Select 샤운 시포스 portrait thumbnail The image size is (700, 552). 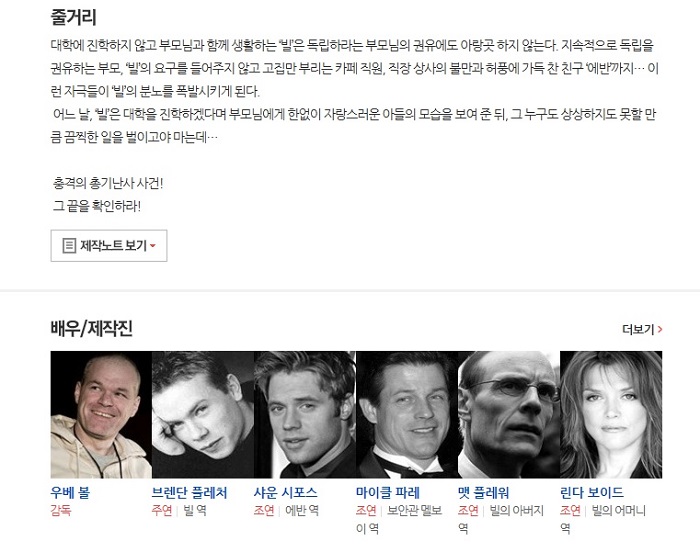coord(305,414)
